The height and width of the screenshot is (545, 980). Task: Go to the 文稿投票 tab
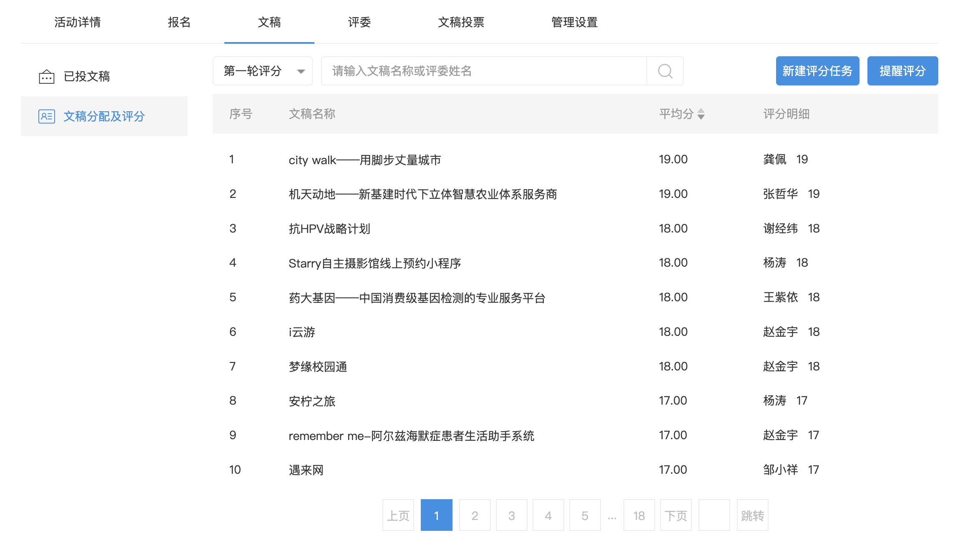click(x=461, y=22)
